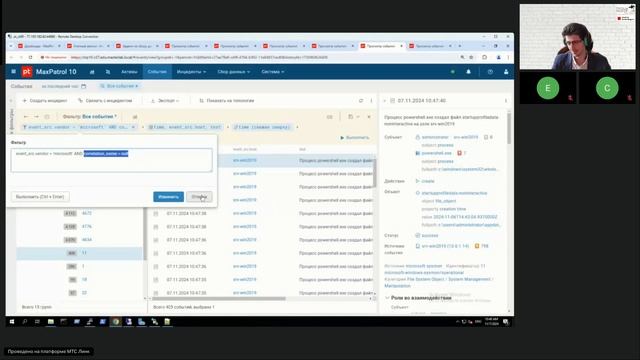The image size is (640, 360).
Task: Click the event_src.vendor condition chip
Action: tap(78, 127)
